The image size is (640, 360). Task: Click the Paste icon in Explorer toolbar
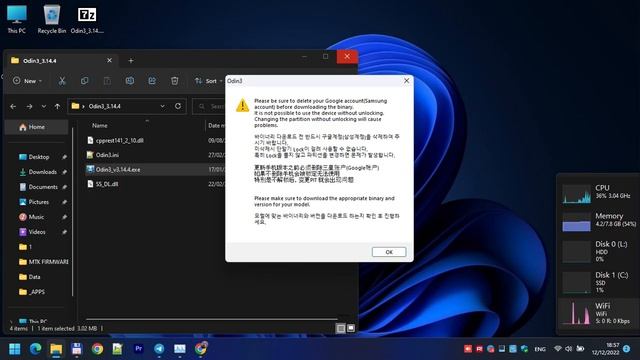(x=107, y=81)
